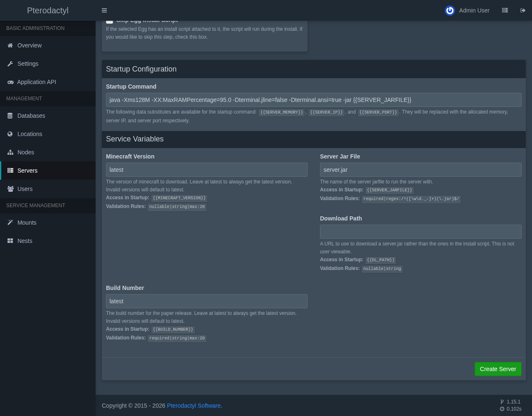Toggle the sidebar hamburger menu icon
Viewport: 532px width, 416px height.
[x=104, y=10]
